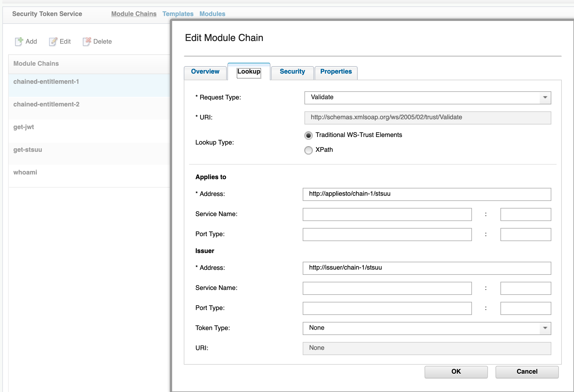Expand the Token Type dropdown
The width and height of the screenshot is (574, 392).
click(x=545, y=328)
